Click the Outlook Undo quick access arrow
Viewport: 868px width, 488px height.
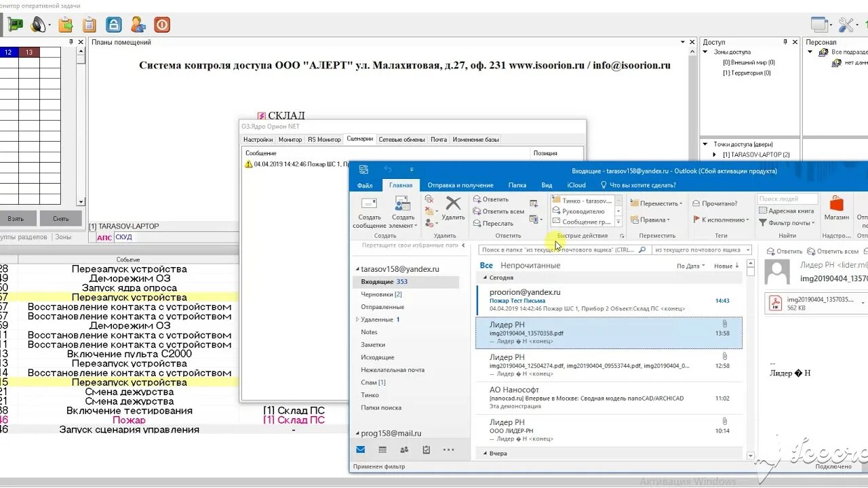click(x=388, y=169)
